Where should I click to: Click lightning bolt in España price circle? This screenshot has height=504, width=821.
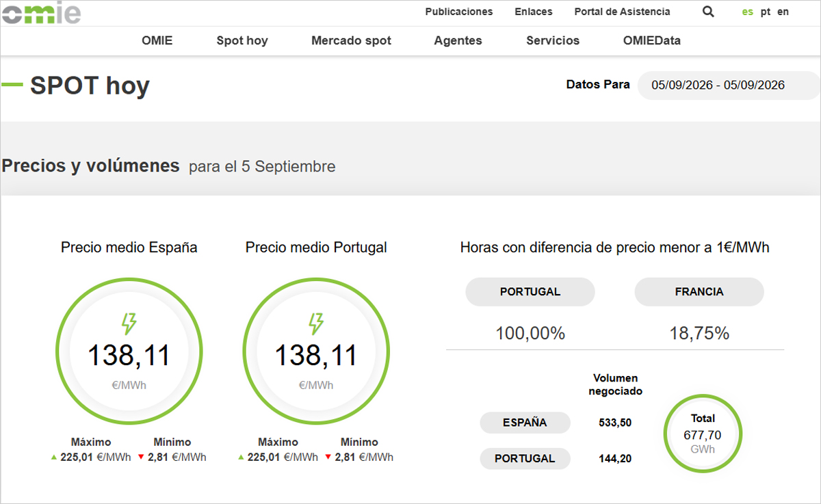pyautogui.click(x=129, y=324)
